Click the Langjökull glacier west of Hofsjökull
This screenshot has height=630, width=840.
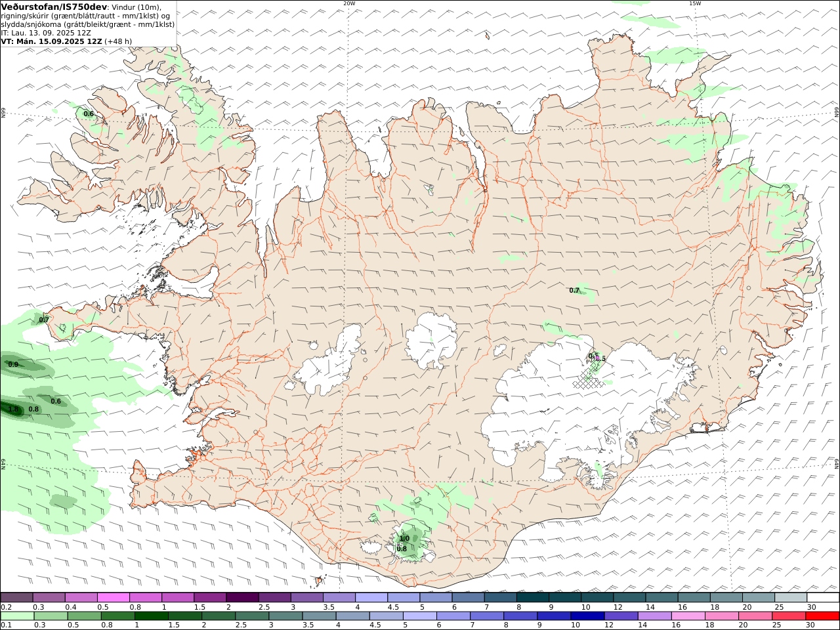(328, 361)
